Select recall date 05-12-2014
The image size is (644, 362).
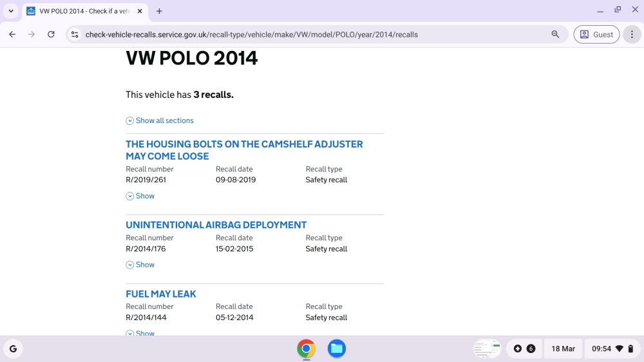[x=234, y=317]
